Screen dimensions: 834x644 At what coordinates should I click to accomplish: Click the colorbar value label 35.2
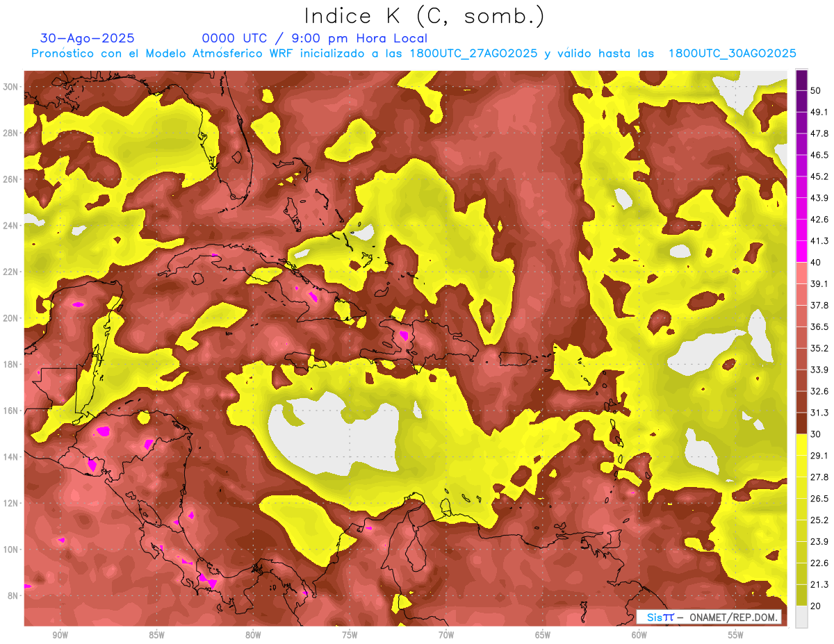tap(819, 348)
